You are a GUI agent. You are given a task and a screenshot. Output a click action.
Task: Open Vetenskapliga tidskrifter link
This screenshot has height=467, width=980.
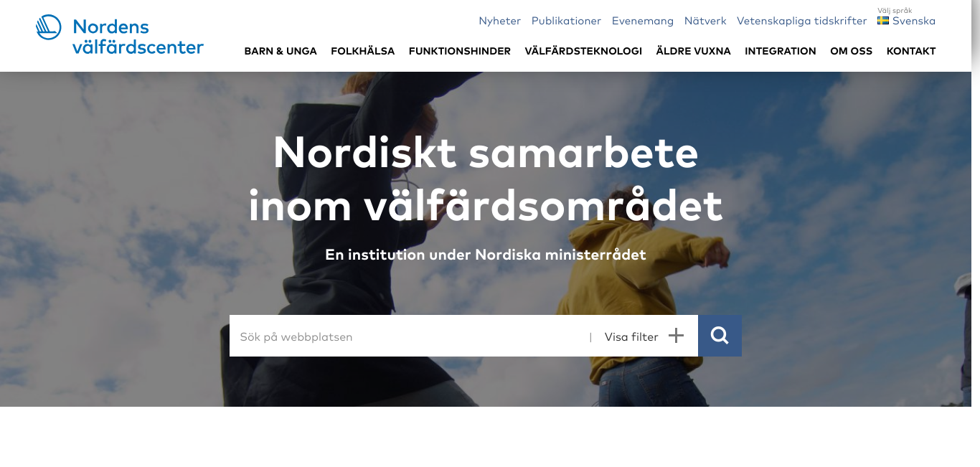(802, 21)
